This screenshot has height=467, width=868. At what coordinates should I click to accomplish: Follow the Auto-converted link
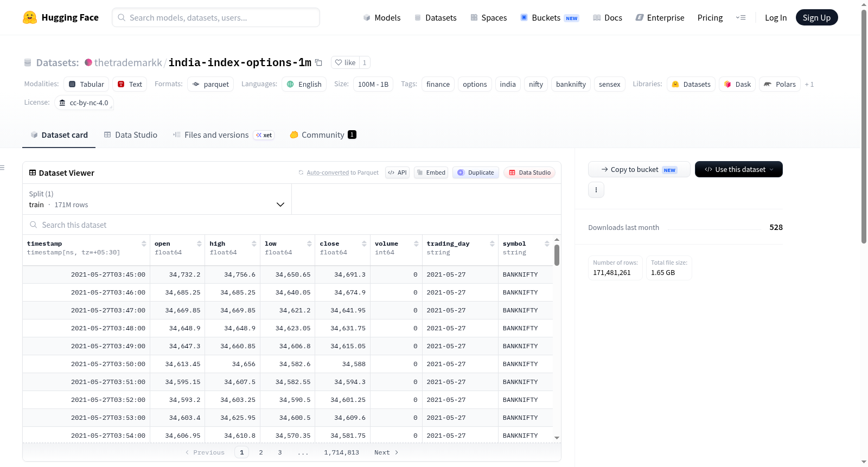click(328, 172)
